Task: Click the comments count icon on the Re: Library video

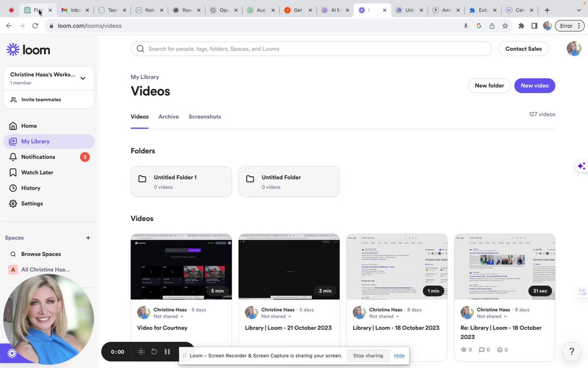Action: click(x=481, y=350)
